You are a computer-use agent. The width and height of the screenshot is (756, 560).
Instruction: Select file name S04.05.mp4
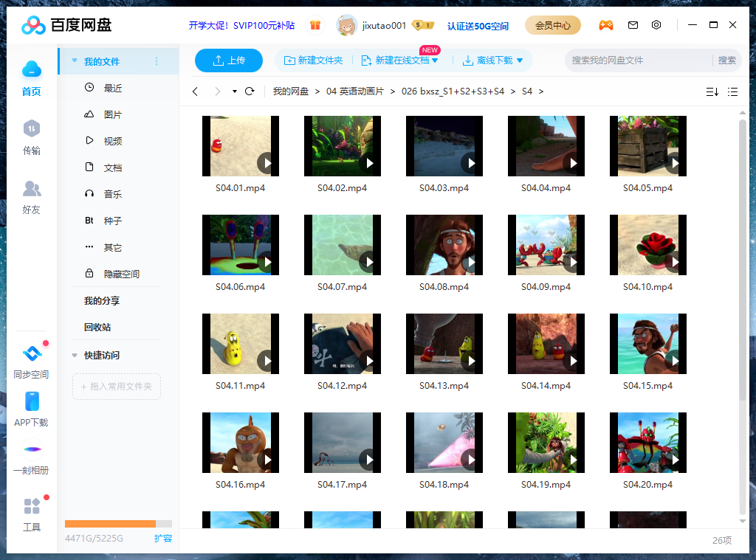tap(647, 188)
